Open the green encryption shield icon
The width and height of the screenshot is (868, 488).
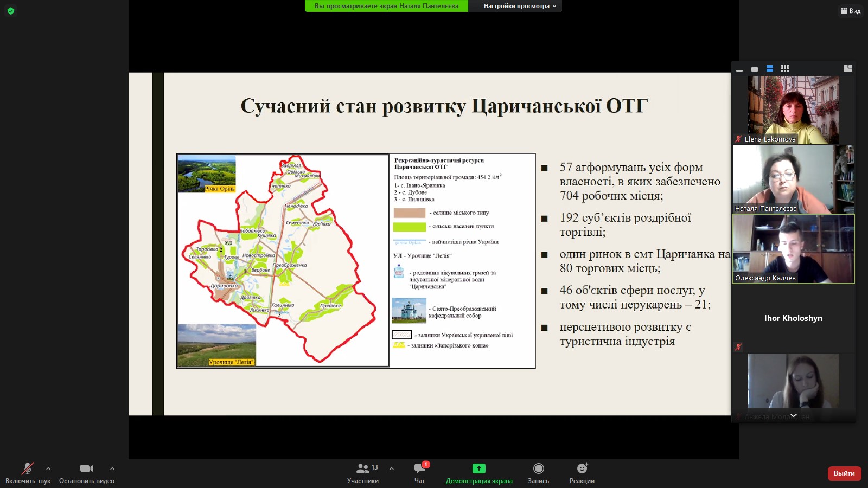(x=11, y=11)
